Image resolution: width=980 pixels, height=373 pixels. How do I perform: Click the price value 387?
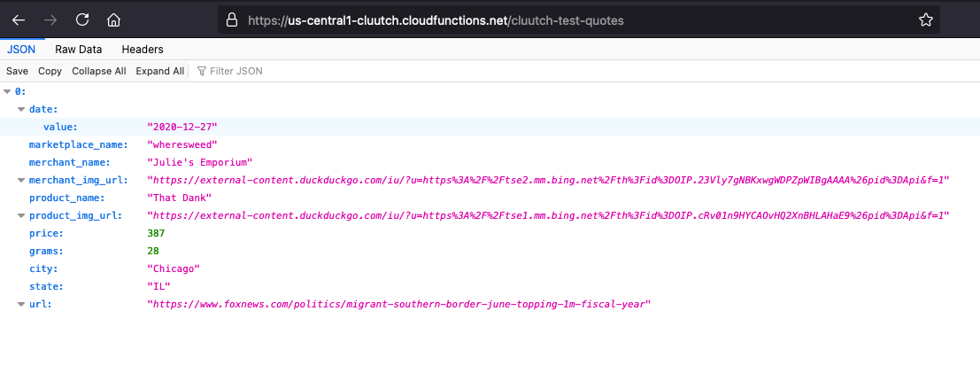pyautogui.click(x=156, y=233)
